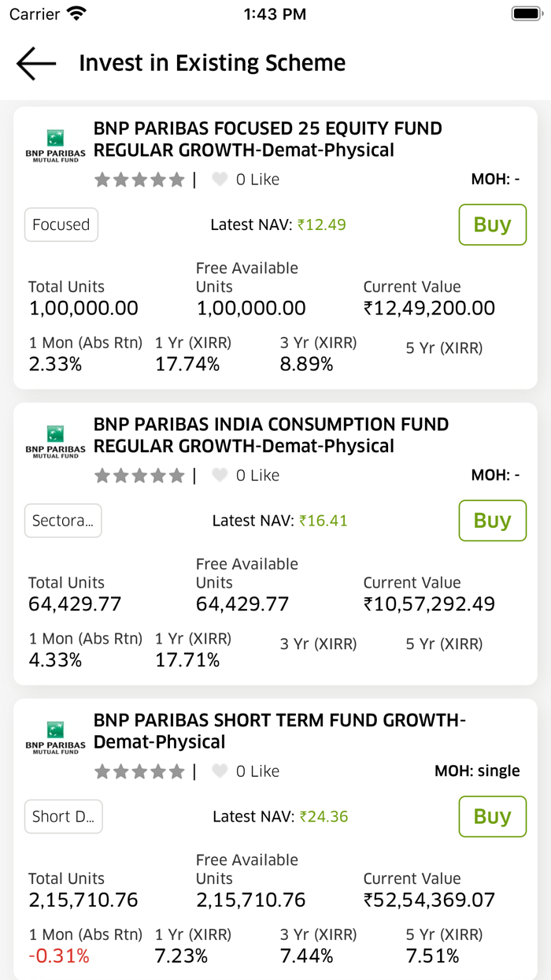The height and width of the screenshot is (980, 551).
Task: Open BNP Paribas Focused 25 Equity Fund title
Action: click(268, 139)
